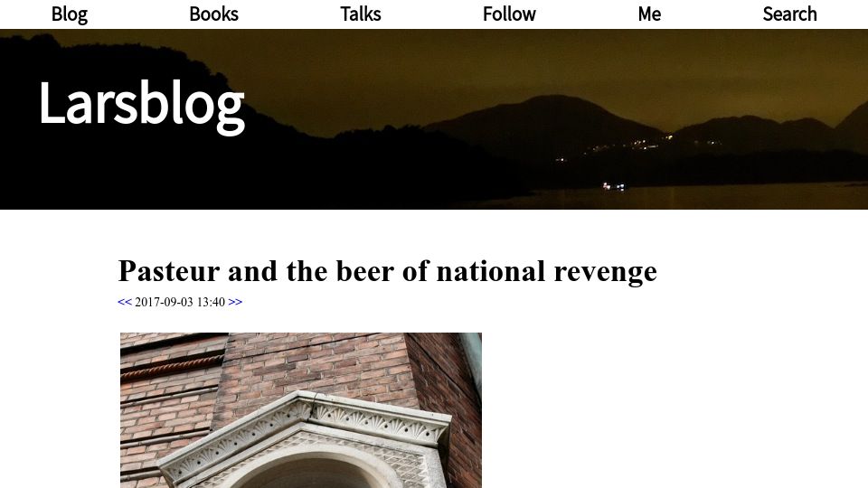Click the brick building photo
Screen dimensions: 868x488
[x=300, y=410]
